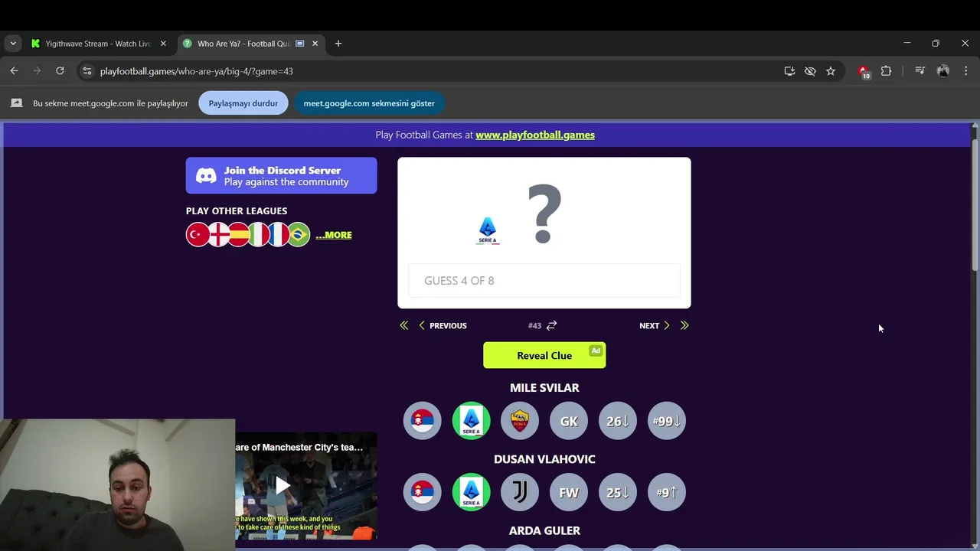The height and width of the screenshot is (551, 980).
Task: Open Chrome extensions puzzle icon
Action: [x=886, y=71]
